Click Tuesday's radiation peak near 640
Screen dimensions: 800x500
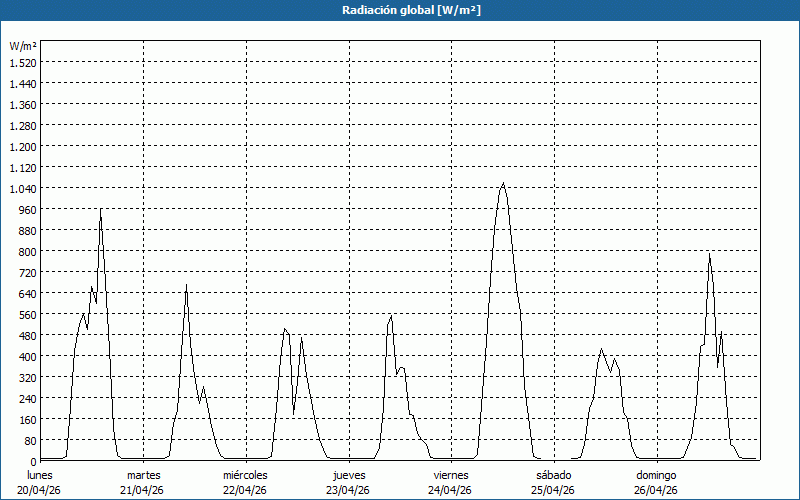186,286
